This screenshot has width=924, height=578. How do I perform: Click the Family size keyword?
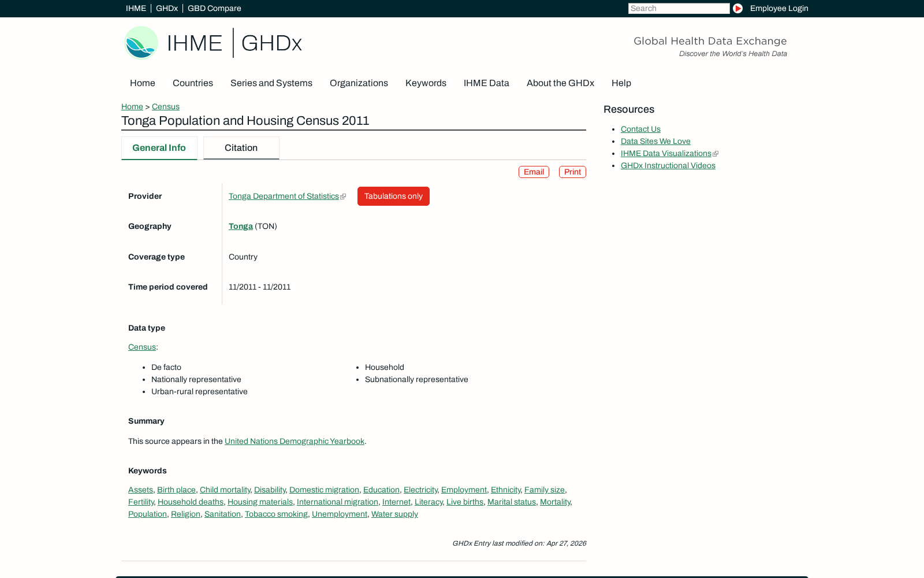point(545,490)
